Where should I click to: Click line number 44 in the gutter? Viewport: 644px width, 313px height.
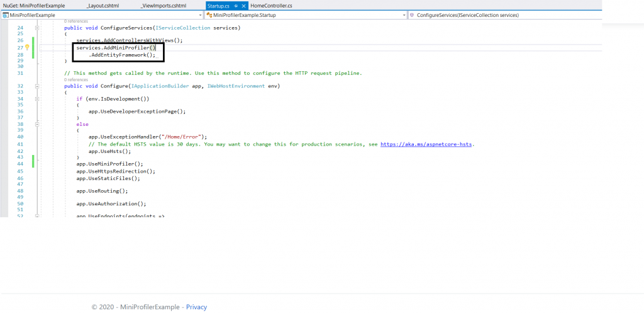[20, 164]
